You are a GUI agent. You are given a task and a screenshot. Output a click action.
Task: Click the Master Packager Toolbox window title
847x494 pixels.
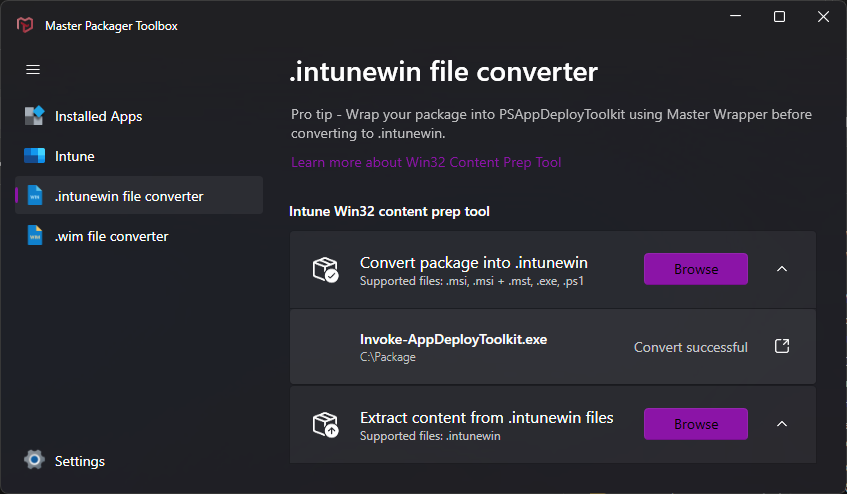(x=111, y=25)
